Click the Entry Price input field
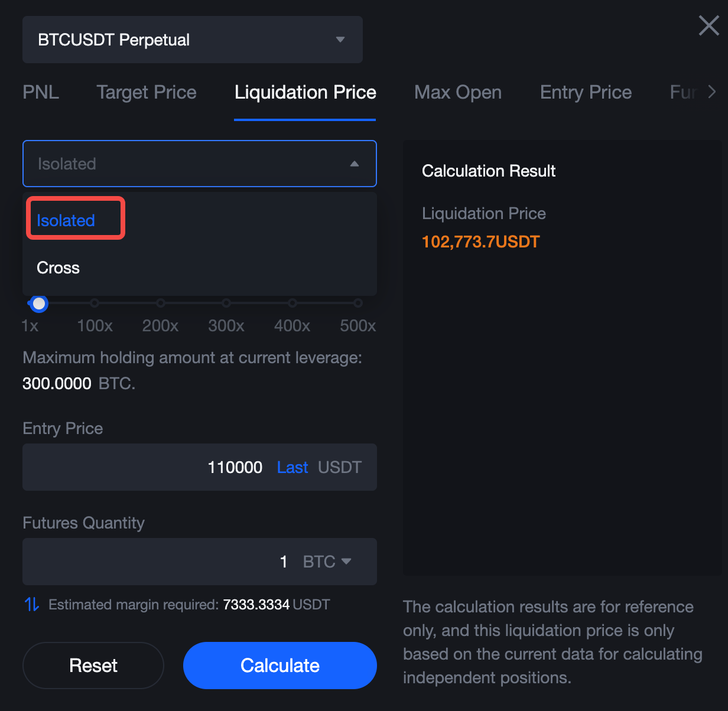 pos(148,467)
